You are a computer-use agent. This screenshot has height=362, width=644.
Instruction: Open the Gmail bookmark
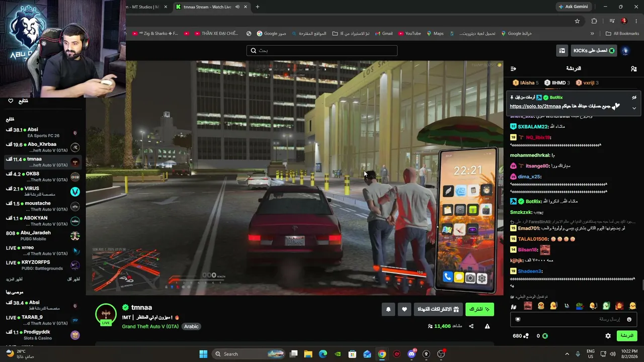click(x=383, y=34)
